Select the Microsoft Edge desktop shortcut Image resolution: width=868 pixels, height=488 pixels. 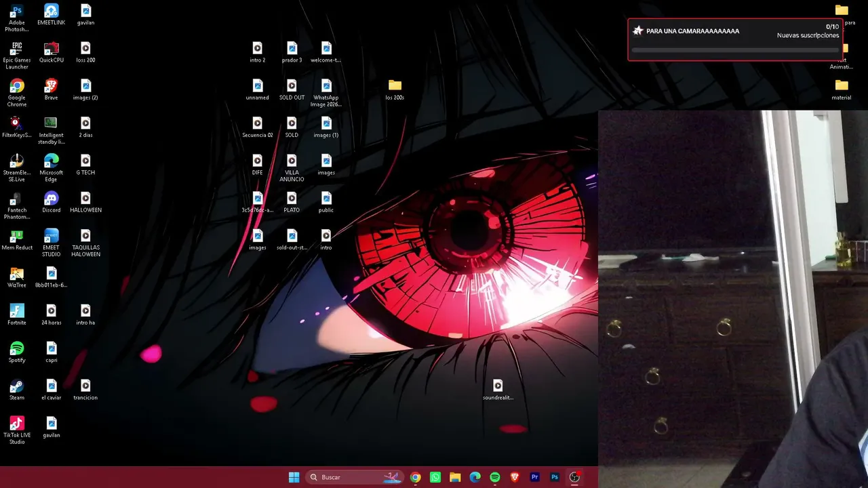click(52, 168)
